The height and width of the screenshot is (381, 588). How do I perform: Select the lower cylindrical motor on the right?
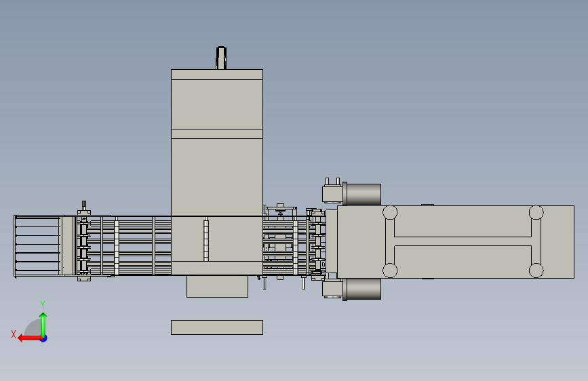pyautogui.click(x=362, y=289)
